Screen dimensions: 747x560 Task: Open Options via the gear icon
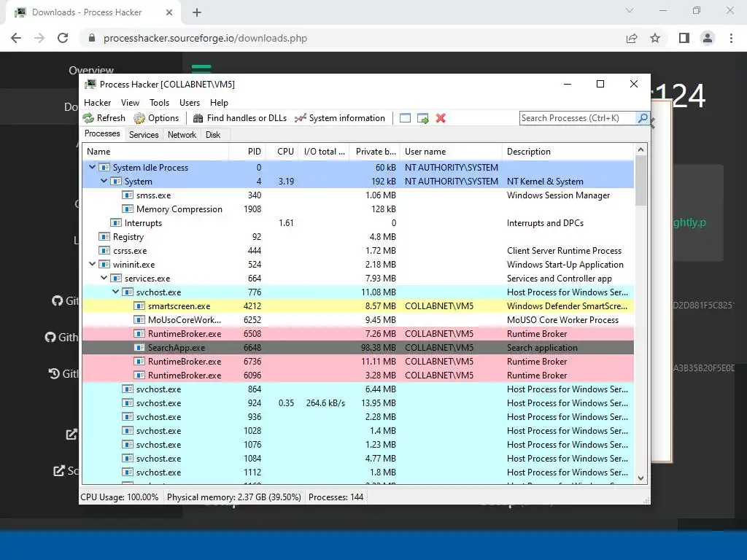(139, 118)
